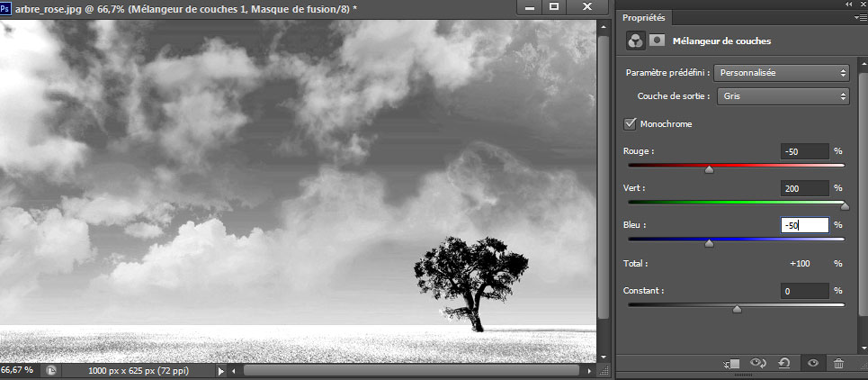Click the Rouge value input field
This screenshot has width=868, height=380.
pyautogui.click(x=803, y=151)
